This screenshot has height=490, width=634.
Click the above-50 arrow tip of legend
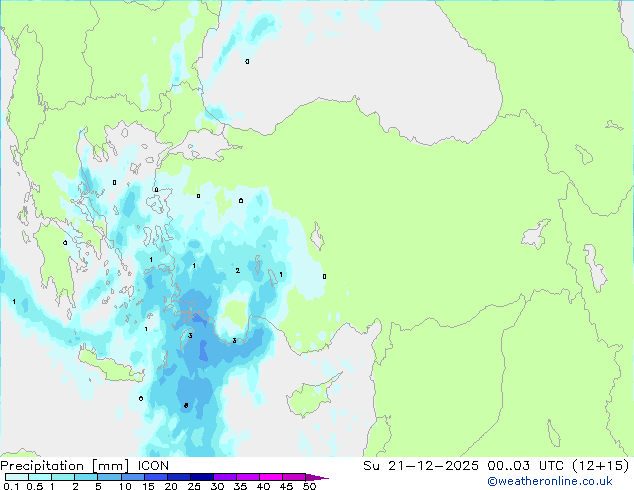(317, 477)
